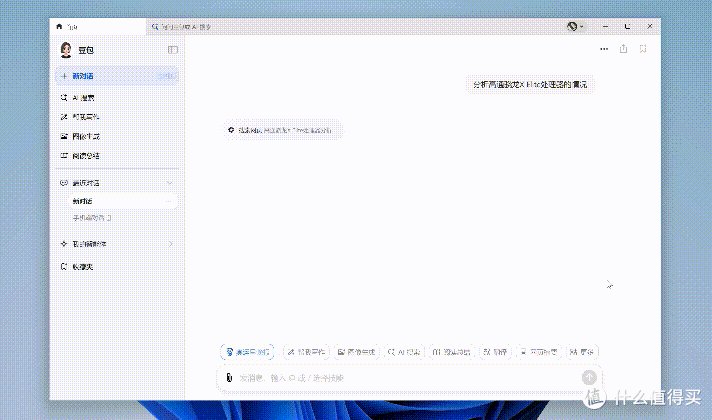
Task: Click the paperclip attachment icon
Action: pyautogui.click(x=229, y=378)
